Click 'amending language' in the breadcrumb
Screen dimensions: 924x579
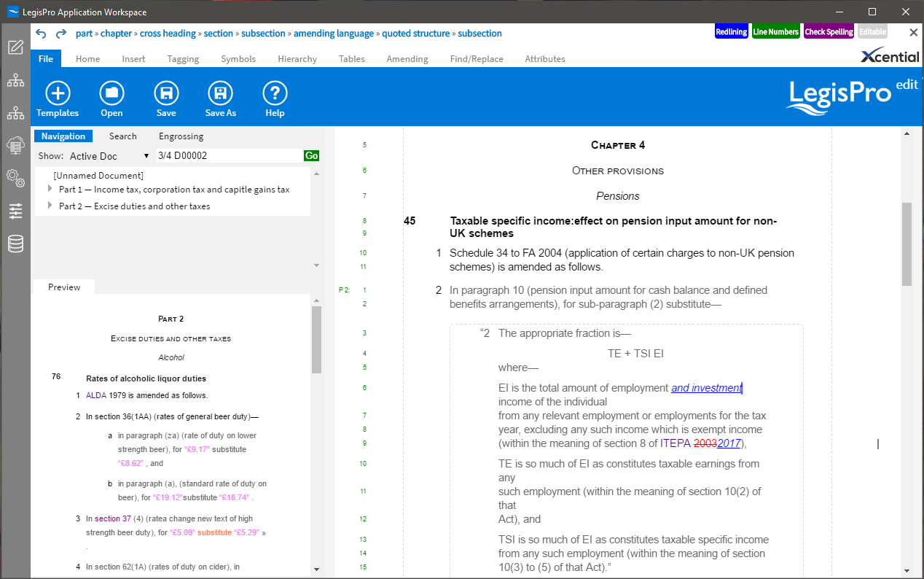tap(334, 34)
